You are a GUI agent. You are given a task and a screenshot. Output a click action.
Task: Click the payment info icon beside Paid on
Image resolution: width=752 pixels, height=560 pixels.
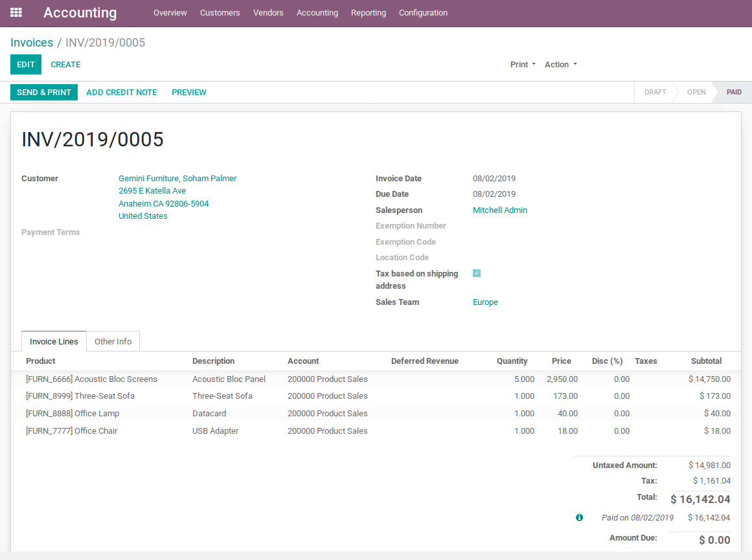click(x=579, y=517)
